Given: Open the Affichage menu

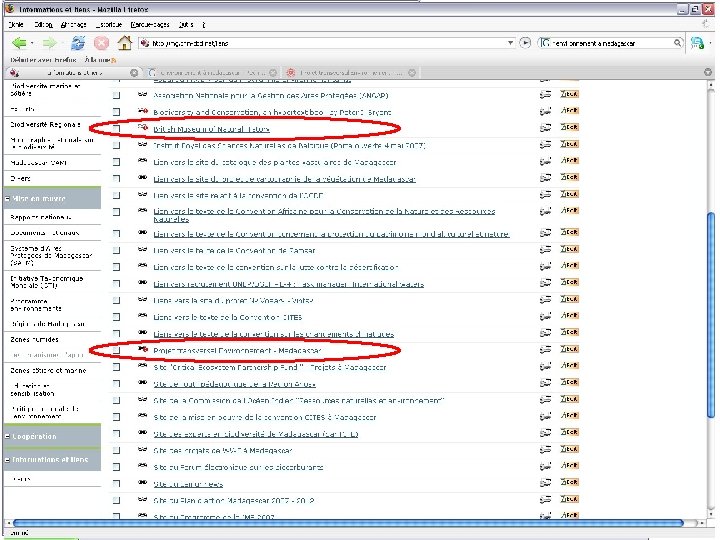Looking at the screenshot, I should pos(73,24).
